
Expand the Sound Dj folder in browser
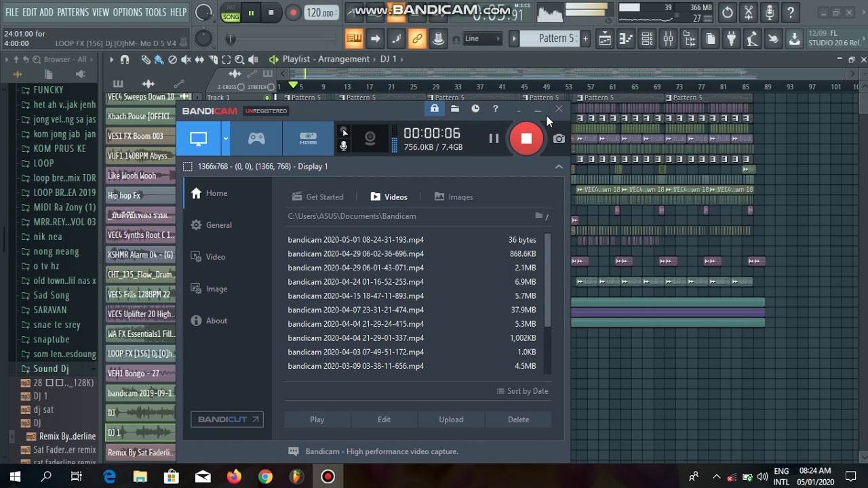point(51,369)
